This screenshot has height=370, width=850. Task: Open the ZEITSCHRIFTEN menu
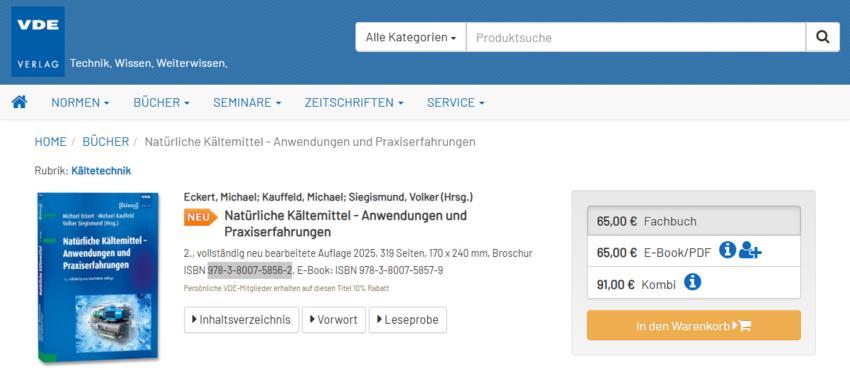(x=354, y=102)
